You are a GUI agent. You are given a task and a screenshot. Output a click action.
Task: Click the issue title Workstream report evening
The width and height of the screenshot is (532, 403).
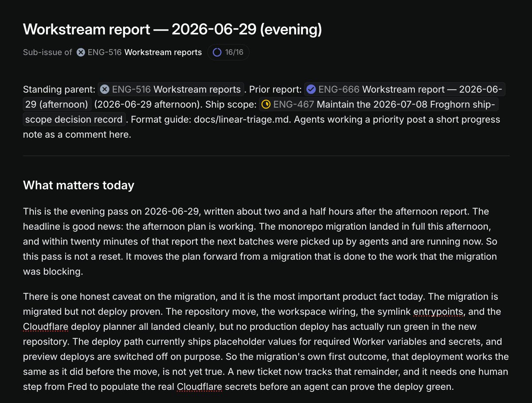tap(172, 29)
